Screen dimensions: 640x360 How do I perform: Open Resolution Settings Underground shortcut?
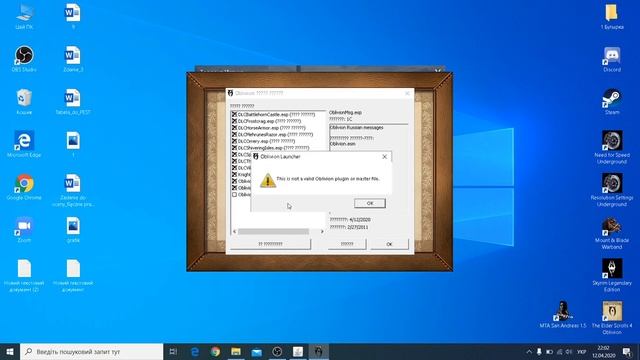[612, 189]
